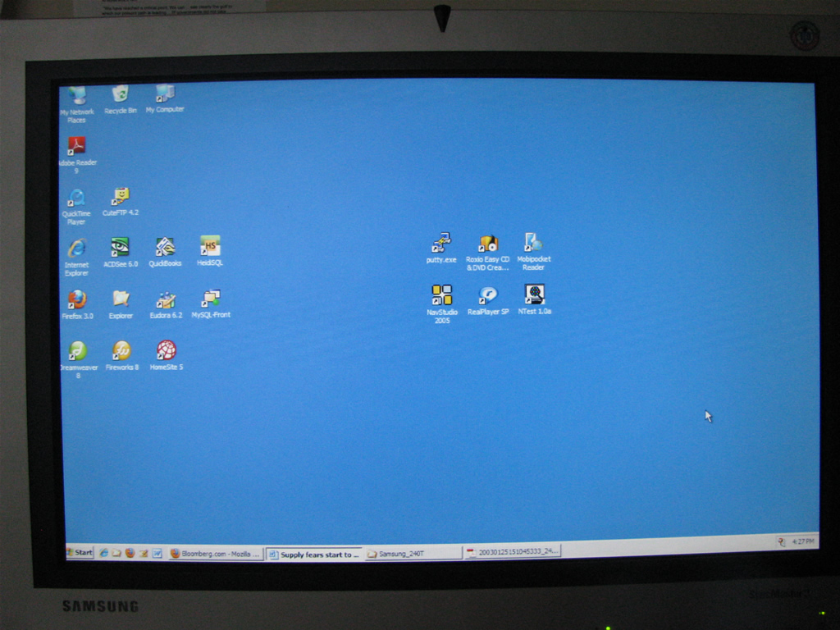Screen dimensions: 840x630
Task: Select the CuteFTP 4.2 shortcut
Action: pyautogui.click(x=121, y=202)
